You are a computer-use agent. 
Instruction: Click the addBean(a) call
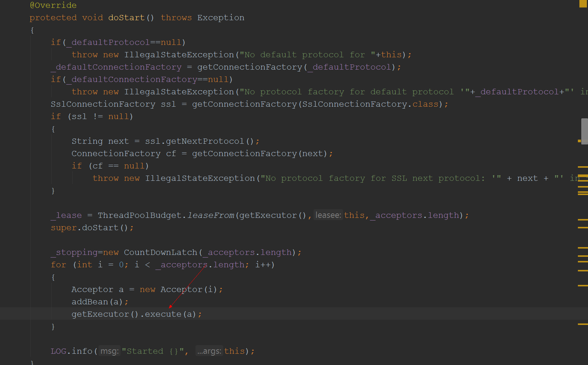pos(97,302)
